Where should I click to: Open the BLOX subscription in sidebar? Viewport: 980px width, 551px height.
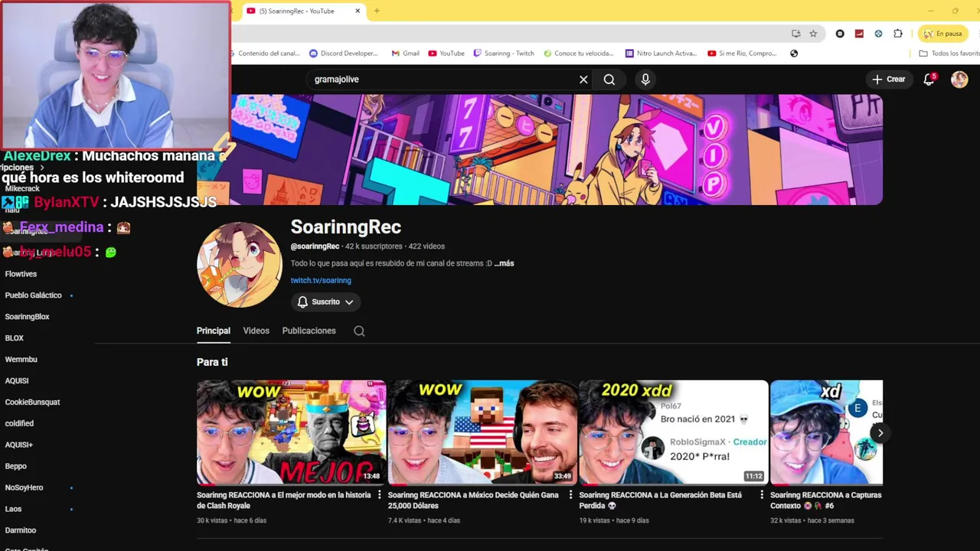(15, 338)
